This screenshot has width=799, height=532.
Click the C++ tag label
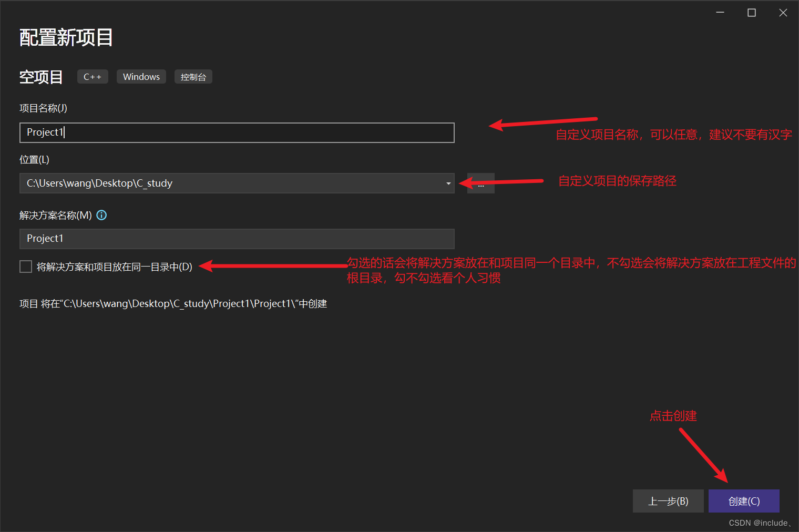tap(93, 77)
